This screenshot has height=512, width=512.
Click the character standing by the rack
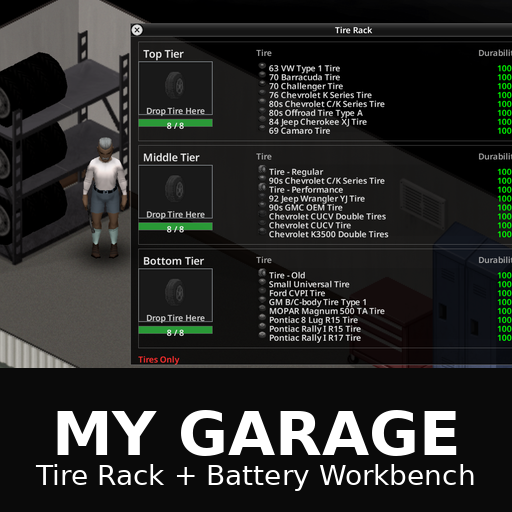coord(105,197)
